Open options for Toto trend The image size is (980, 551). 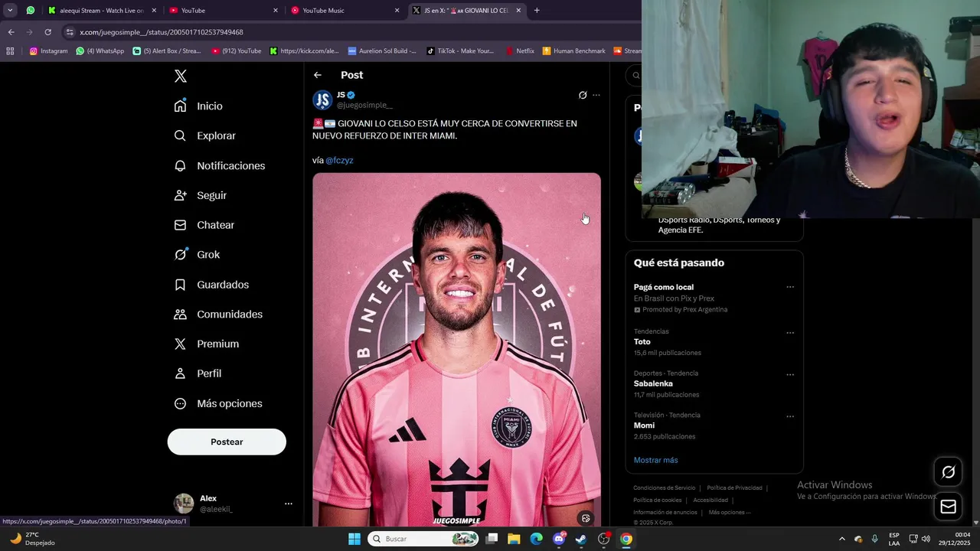tap(790, 333)
